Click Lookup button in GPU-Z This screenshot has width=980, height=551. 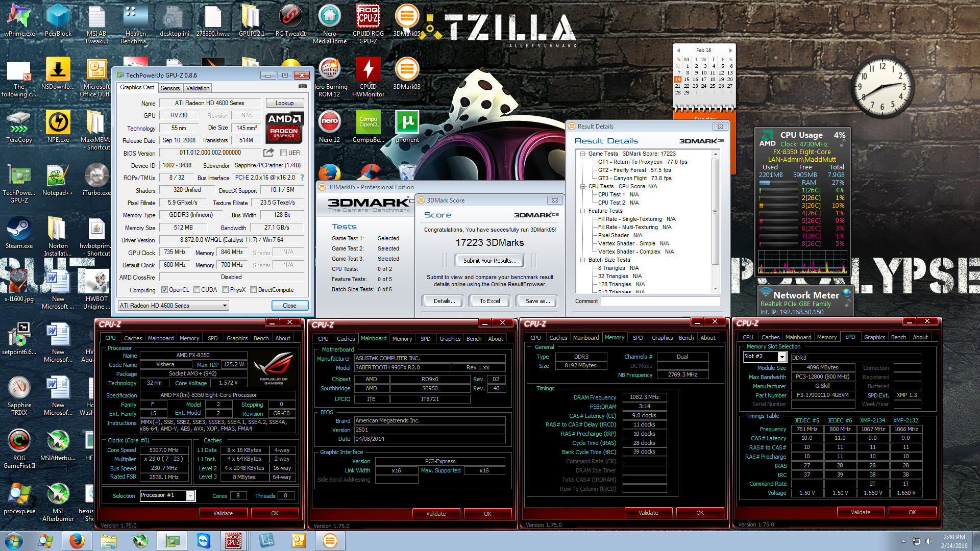click(284, 103)
